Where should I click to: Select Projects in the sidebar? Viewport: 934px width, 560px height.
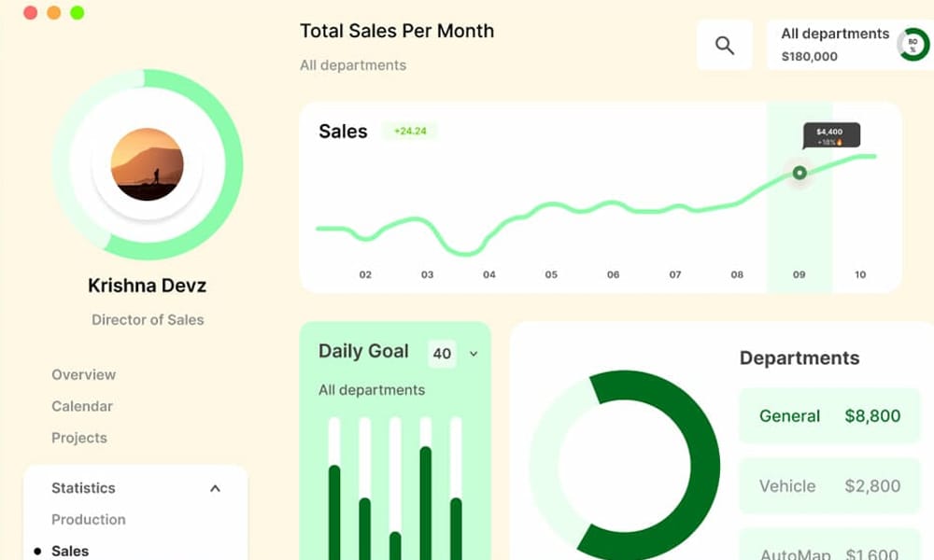click(79, 438)
